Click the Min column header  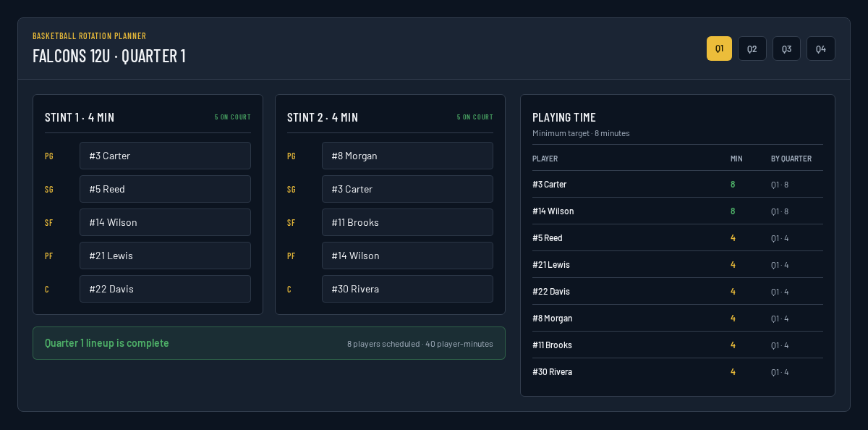click(x=736, y=159)
